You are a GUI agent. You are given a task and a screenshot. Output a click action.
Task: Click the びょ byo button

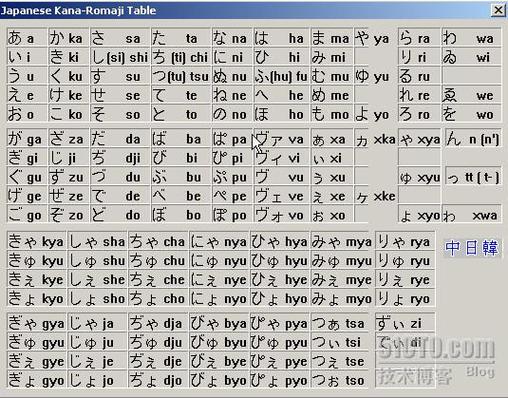[219, 380]
